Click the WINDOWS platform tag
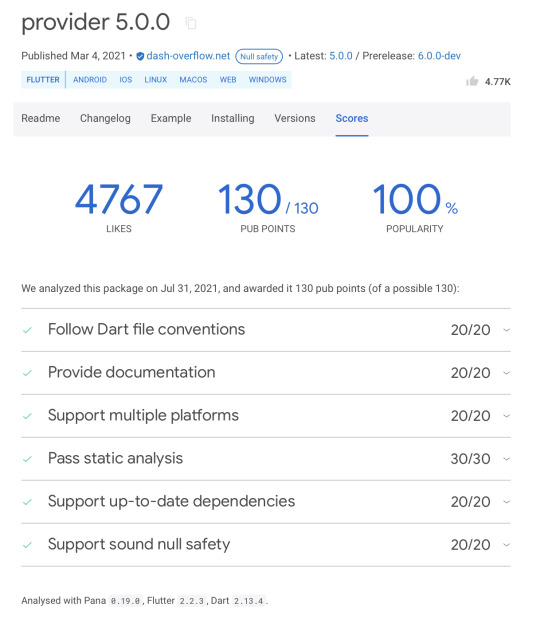This screenshot has width=540, height=622. coord(267,80)
